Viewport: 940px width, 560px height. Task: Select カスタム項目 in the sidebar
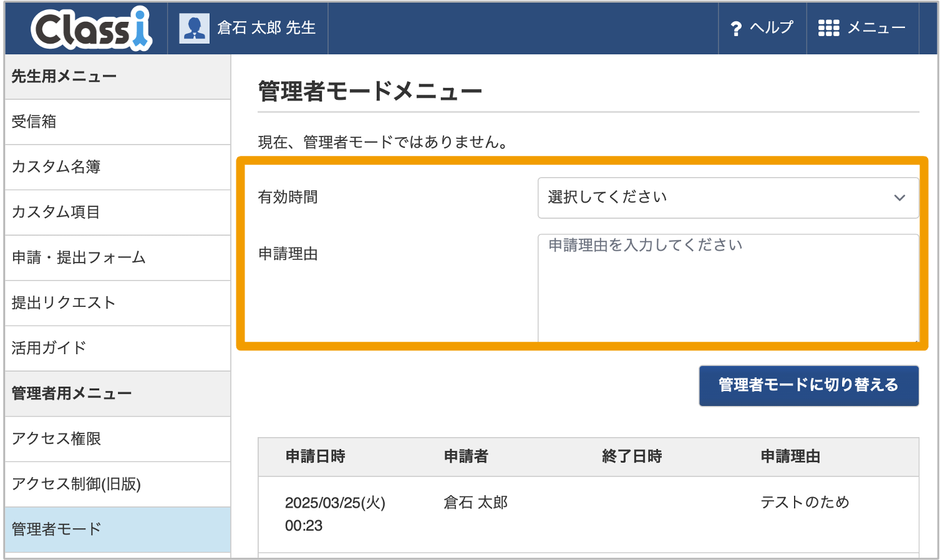(118, 212)
